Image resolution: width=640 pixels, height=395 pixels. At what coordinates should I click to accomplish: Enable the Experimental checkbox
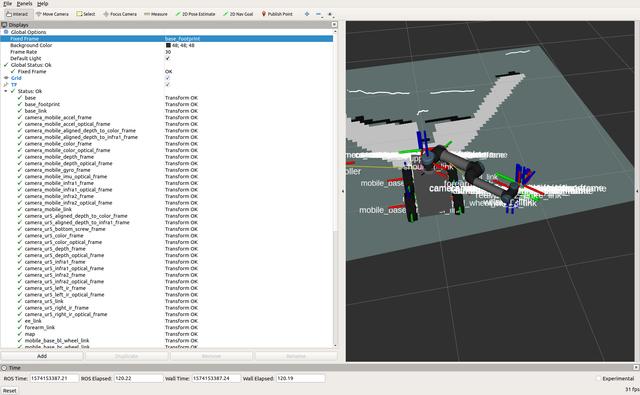(x=598, y=379)
